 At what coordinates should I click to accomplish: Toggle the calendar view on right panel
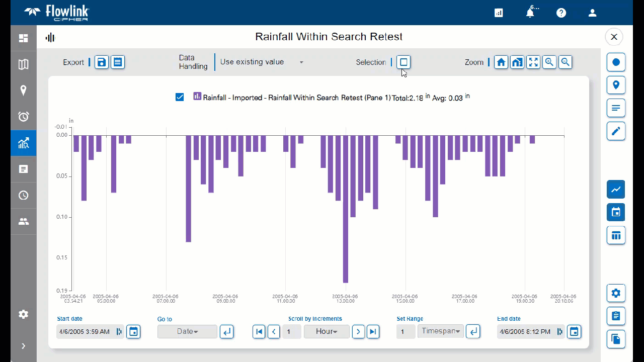click(x=616, y=212)
